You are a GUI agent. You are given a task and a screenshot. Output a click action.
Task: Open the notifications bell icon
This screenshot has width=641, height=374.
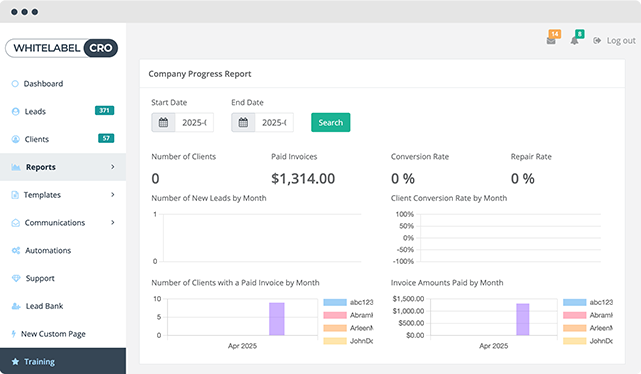pos(574,40)
